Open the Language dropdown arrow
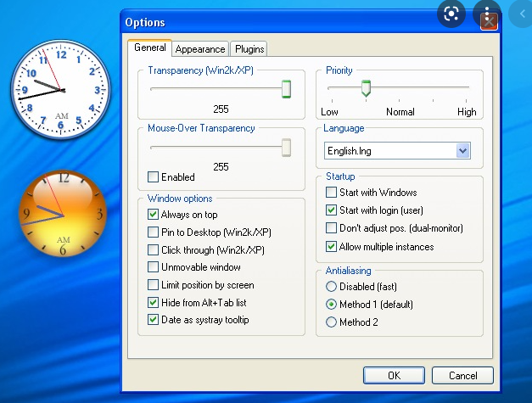 click(x=462, y=151)
